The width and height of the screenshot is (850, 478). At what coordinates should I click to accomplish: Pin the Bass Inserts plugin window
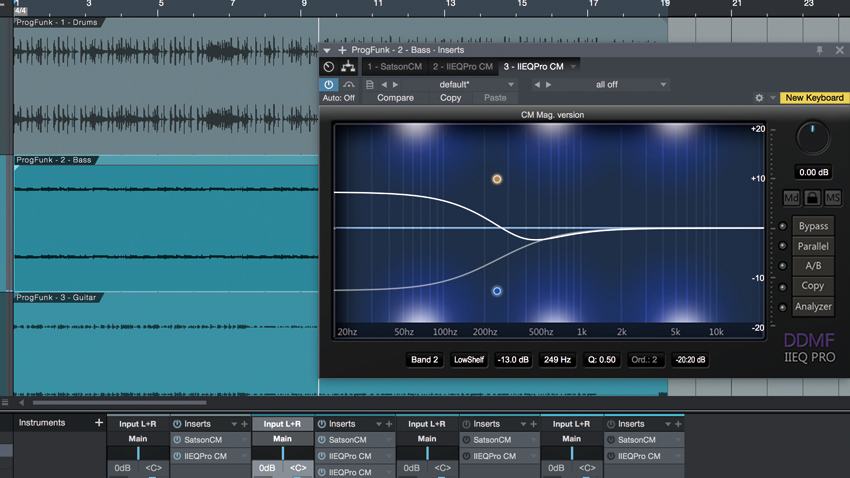tap(820, 50)
